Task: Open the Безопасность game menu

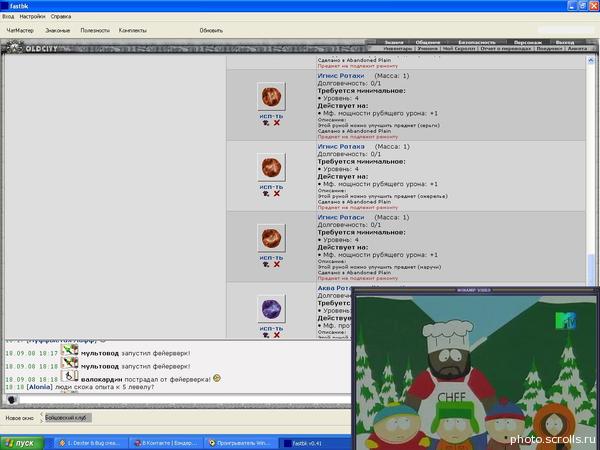Action: 477,42
